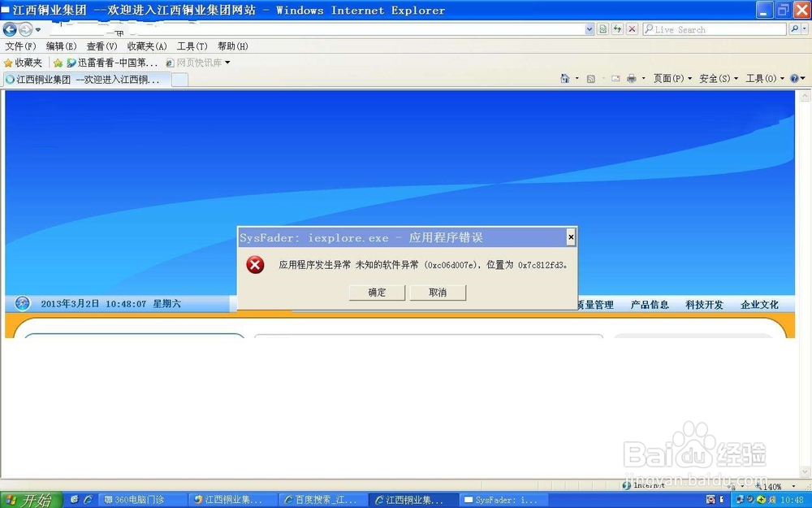Click the search magnifier button

[x=794, y=29]
